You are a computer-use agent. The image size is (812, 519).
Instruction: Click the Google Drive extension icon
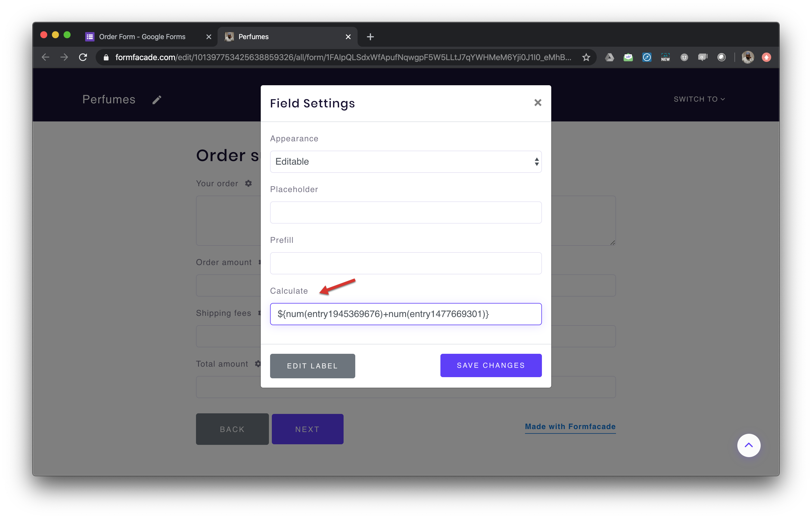[610, 57]
